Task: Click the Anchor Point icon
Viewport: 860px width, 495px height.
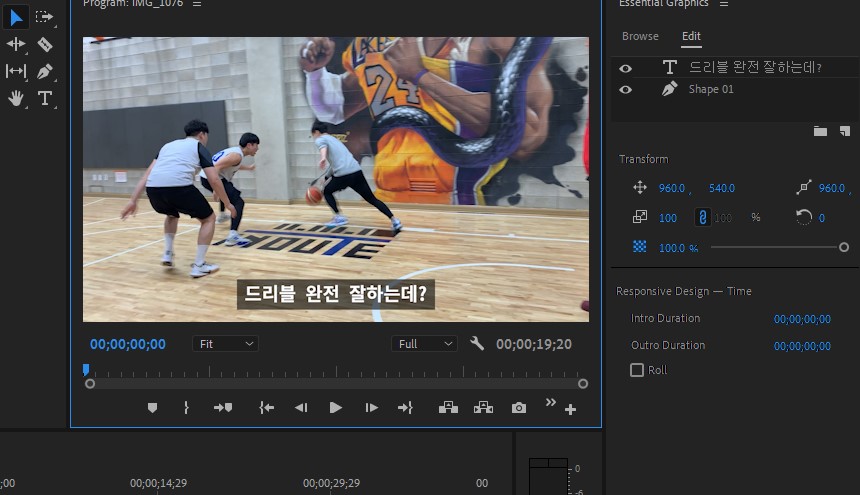Action: 804,188
